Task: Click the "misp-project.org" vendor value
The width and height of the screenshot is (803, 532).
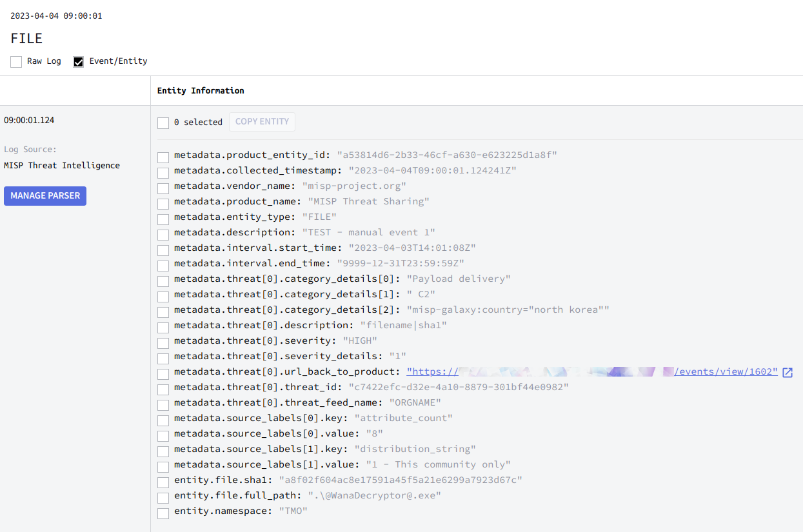Action: click(354, 186)
